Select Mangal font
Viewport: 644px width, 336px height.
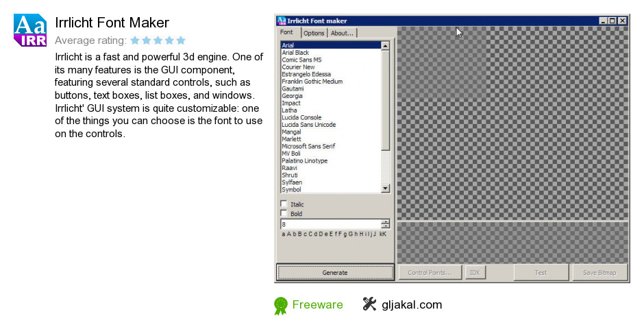point(331,132)
